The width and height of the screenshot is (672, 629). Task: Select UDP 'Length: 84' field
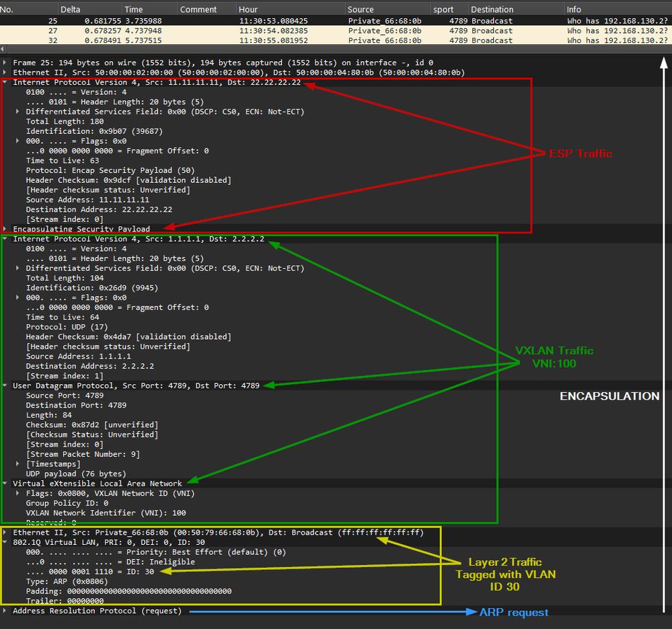pyautogui.click(x=49, y=415)
